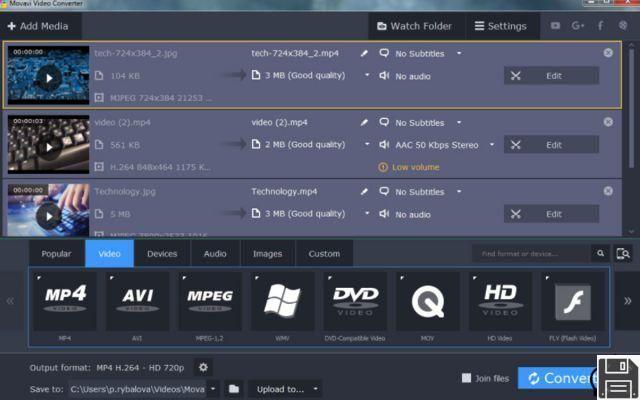Switch to the Custom tab

[x=324, y=253]
